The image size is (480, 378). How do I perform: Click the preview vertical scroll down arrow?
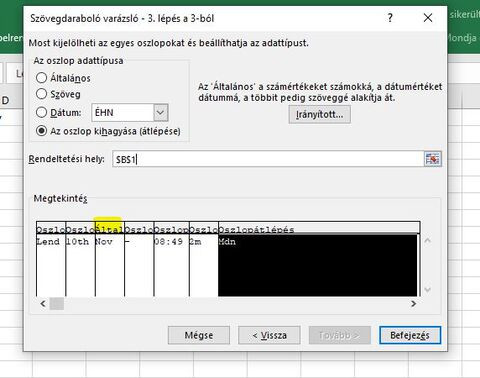click(x=428, y=289)
